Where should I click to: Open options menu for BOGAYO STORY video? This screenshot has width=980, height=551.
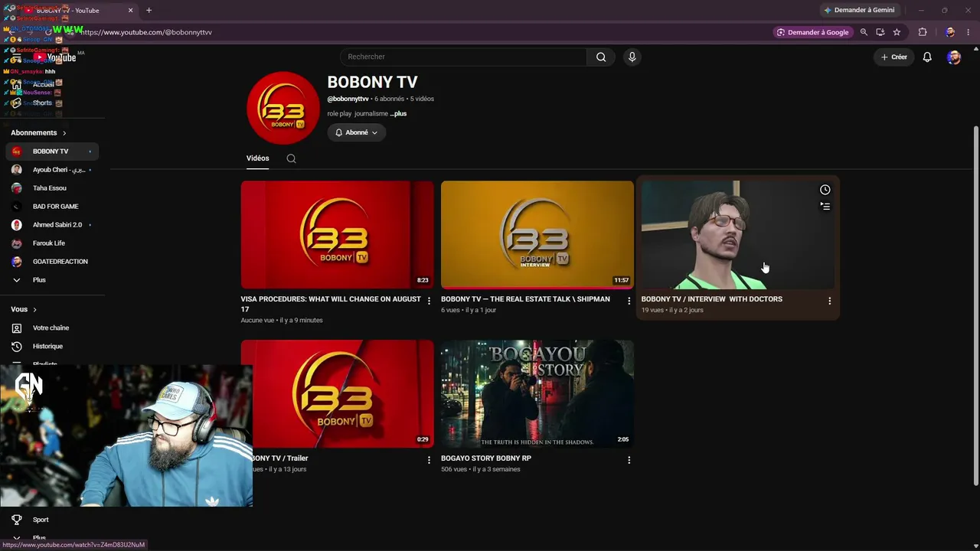(629, 460)
